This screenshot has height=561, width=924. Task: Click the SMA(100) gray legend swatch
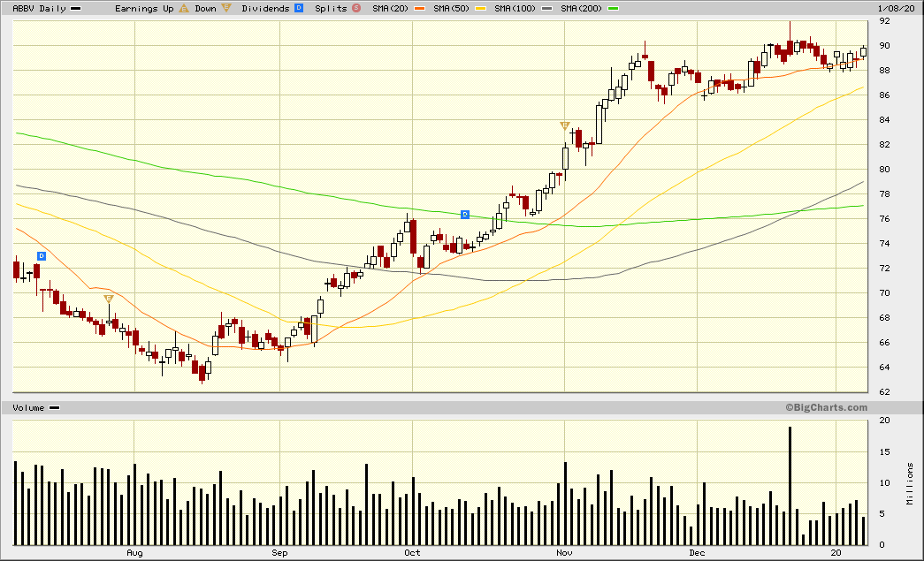[x=546, y=9]
